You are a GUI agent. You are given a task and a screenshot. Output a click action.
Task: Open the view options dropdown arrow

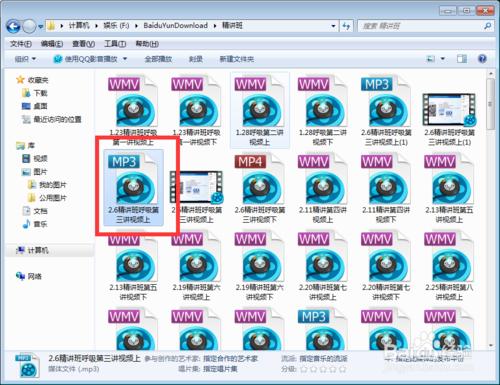(443, 59)
